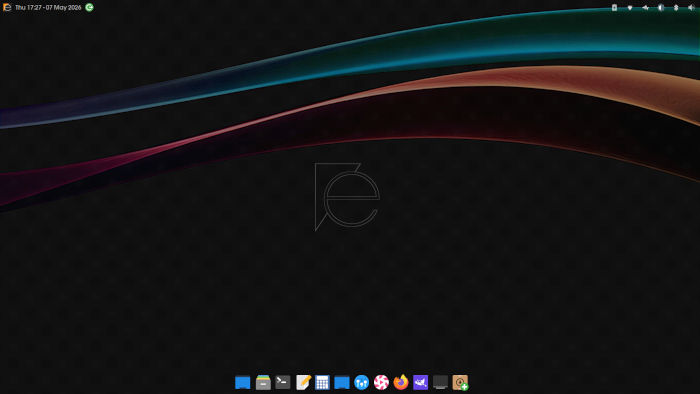Screen dimensions: 700x394
Task: Open the purple app icon in the dock
Action: [421, 382]
